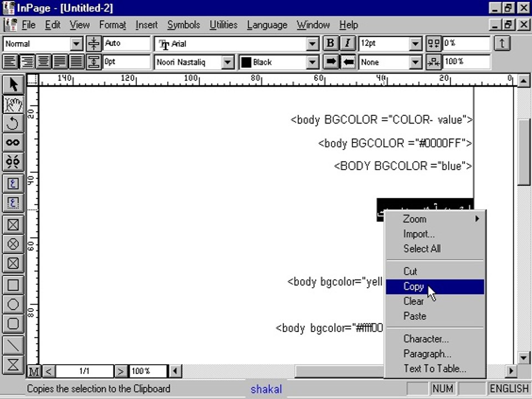Select the diagonal line drawing tool
Screen dimensions: 532x399
(13, 345)
